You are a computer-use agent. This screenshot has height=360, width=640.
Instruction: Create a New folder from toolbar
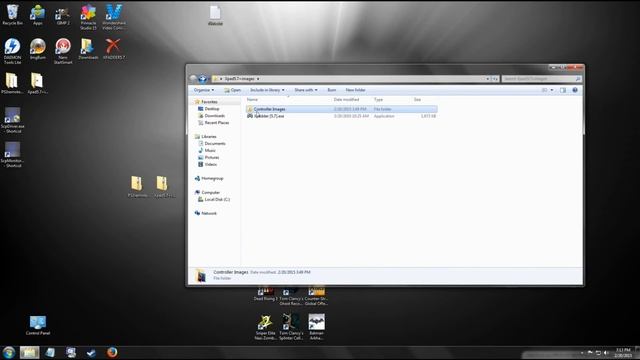pyautogui.click(x=355, y=90)
